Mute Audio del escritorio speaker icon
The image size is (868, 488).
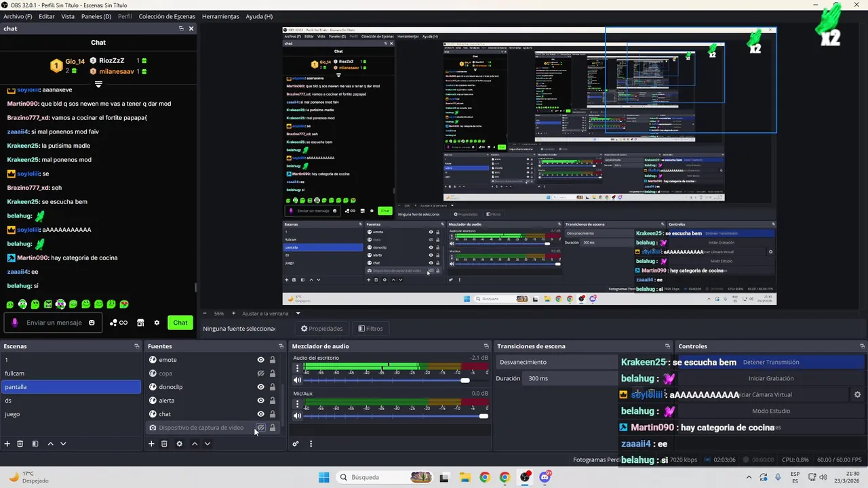coord(297,380)
